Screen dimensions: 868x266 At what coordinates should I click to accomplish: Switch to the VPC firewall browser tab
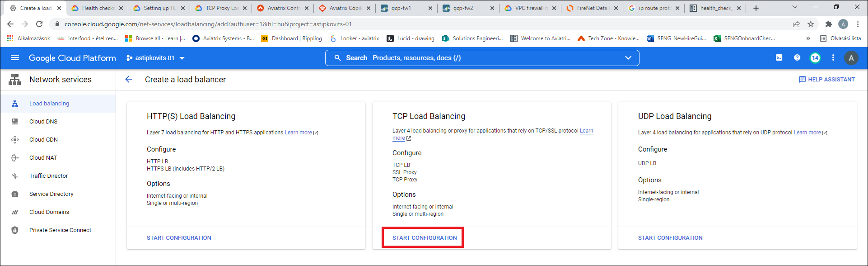(x=531, y=8)
